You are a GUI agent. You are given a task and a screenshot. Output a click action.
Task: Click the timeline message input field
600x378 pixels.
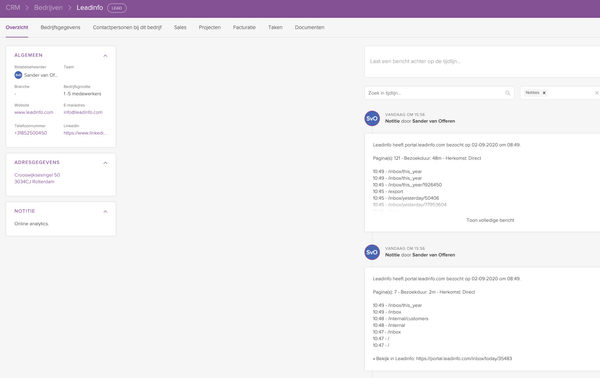(482, 62)
